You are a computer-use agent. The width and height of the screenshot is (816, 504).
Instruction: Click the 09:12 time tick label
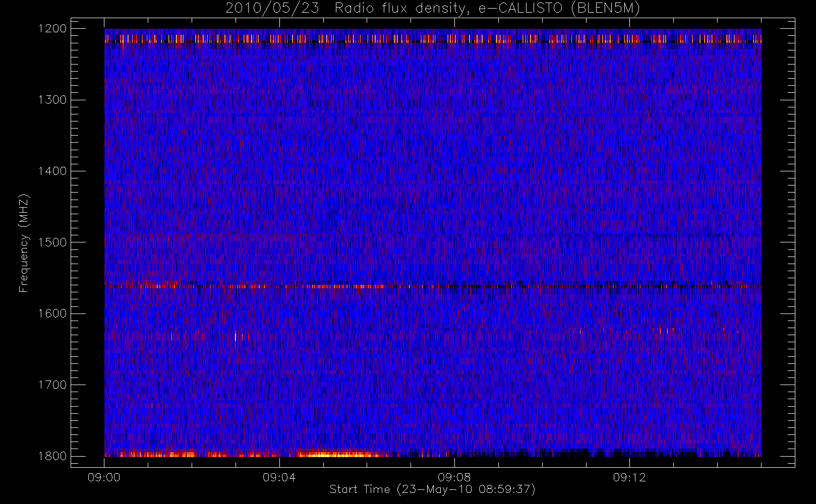tap(629, 477)
